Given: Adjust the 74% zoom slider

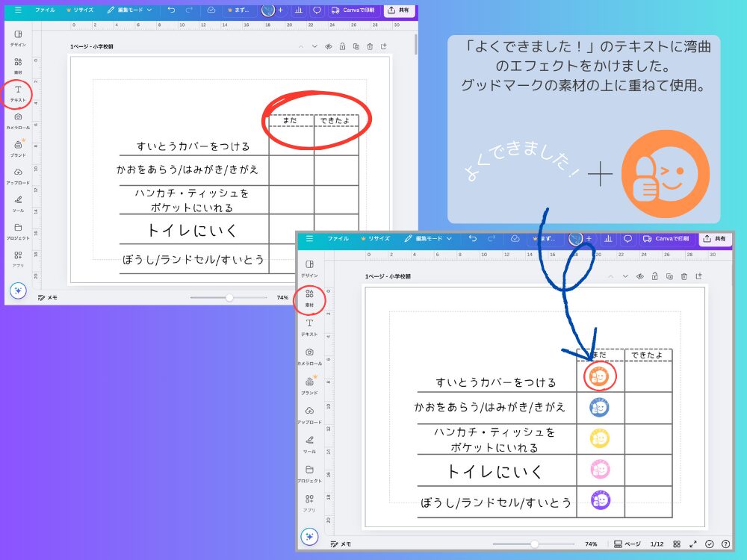Looking at the screenshot, I should 229,298.
